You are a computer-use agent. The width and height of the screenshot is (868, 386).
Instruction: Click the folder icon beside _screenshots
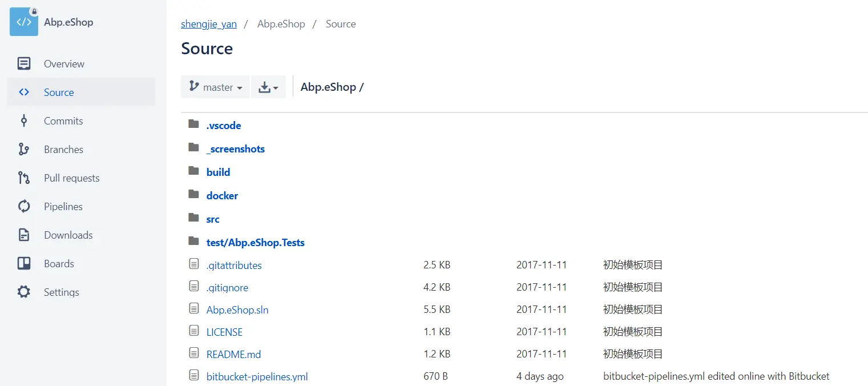(x=194, y=147)
